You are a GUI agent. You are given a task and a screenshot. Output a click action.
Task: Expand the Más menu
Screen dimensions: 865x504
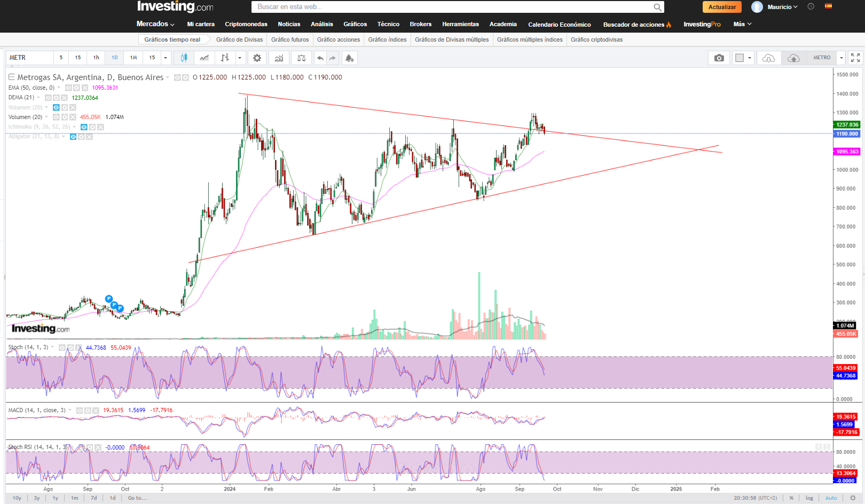tap(742, 24)
